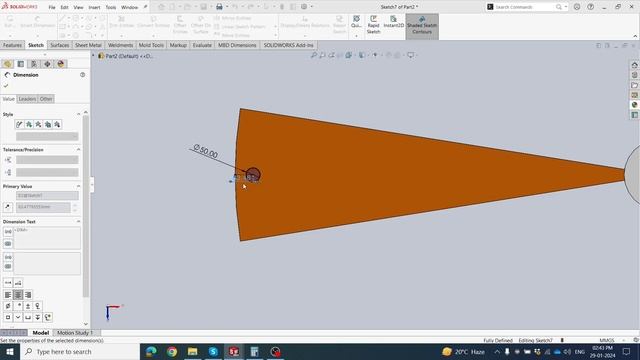Viewport: 640px width, 360px height.
Task: Toggle Rapid Sketch mode
Action: click(373, 24)
